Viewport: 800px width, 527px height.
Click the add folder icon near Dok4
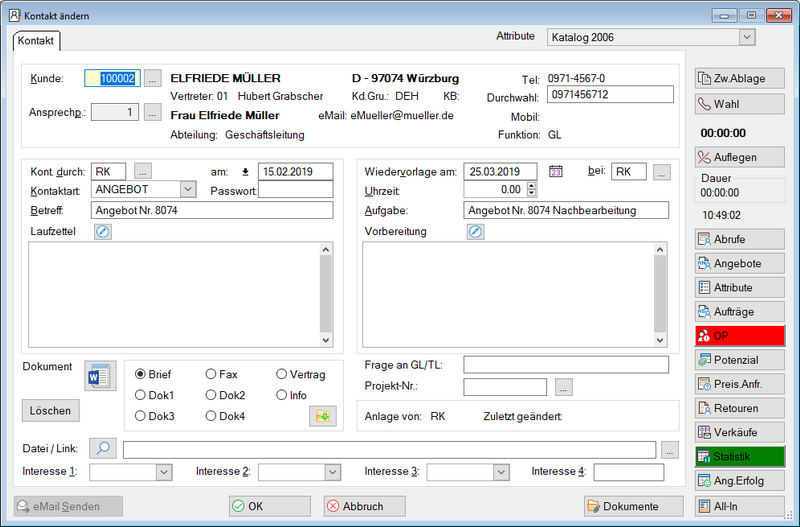pos(322,416)
